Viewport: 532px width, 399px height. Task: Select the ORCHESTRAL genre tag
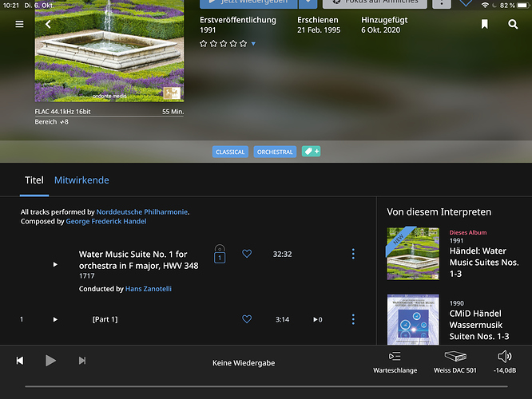click(275, 152)
